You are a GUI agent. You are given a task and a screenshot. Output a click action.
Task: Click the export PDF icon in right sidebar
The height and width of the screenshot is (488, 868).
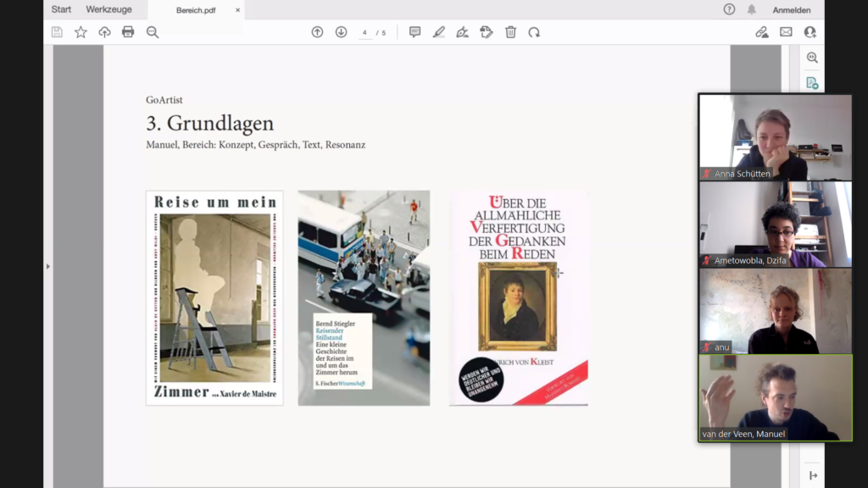coord(812,84)
